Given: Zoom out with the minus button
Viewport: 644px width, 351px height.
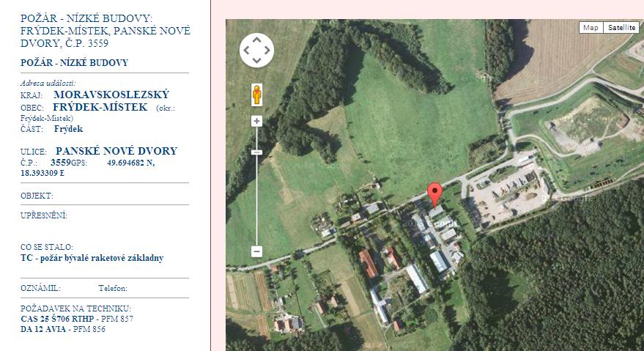Looking at the screenshot, I should click(x=256, y=251).
